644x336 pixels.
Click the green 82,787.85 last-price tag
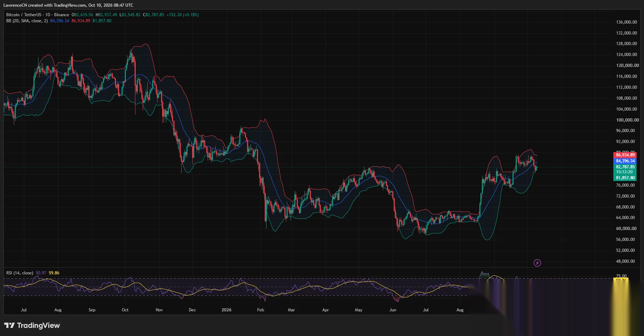pyautogui.click(x=625, y=167)
